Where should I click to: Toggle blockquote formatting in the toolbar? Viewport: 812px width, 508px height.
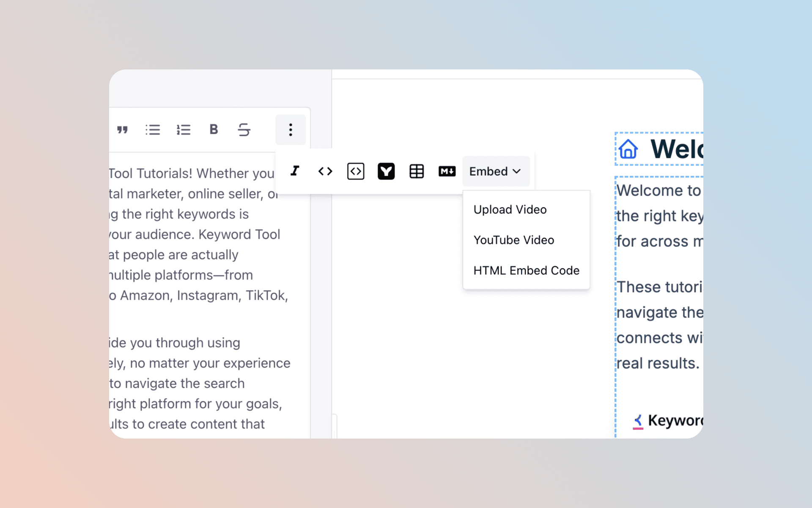pyautogui.click(x=123, y=130)
